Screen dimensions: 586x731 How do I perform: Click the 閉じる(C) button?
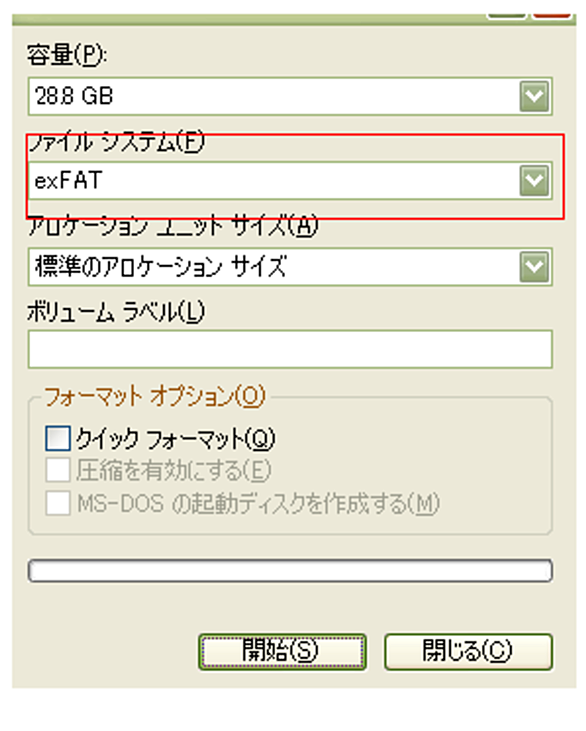[468, 651]
